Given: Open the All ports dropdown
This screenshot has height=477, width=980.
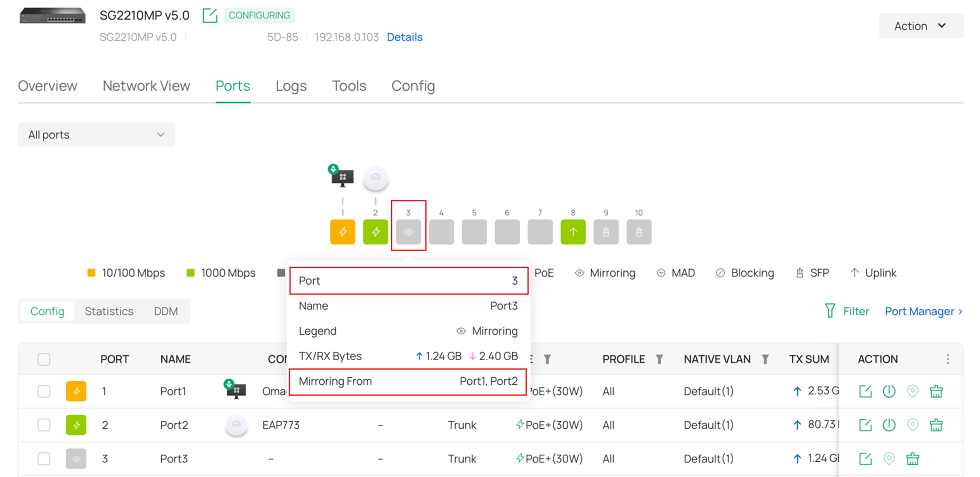Looking at the screenshot, I should point(96,135).
